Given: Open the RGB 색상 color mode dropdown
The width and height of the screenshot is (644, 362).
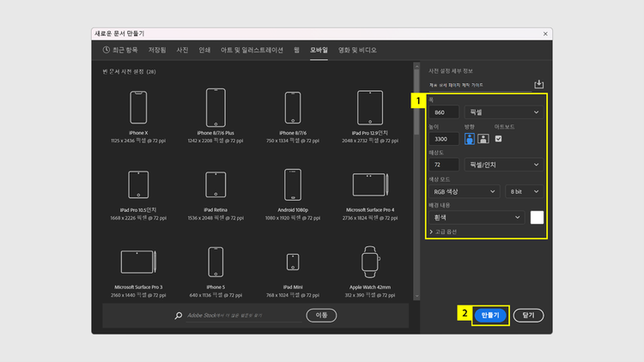Looking at the screenshot, I should coord(464,191).
